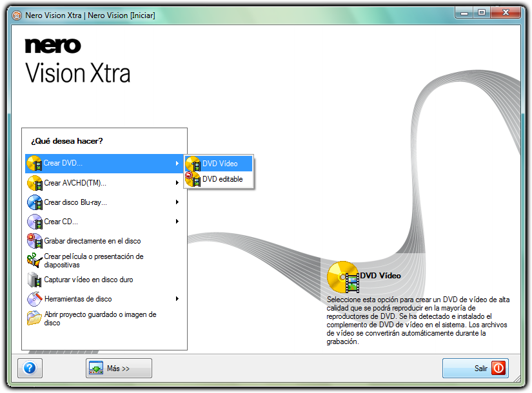Click the Crear película o presentación icon
Screen dimensions: 532x393
[x=34, y=260]
